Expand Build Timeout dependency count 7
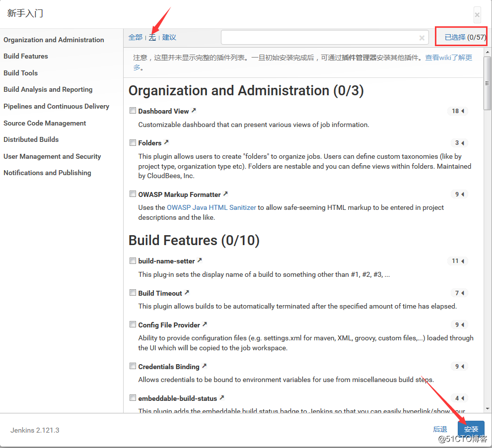492x448 pixels. click(x=459, y=293)
